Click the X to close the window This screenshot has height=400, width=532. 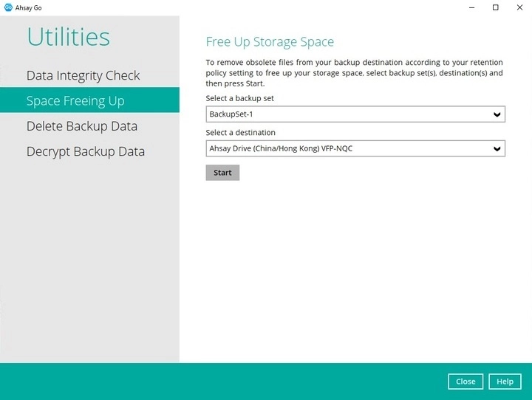pos(519,7)
